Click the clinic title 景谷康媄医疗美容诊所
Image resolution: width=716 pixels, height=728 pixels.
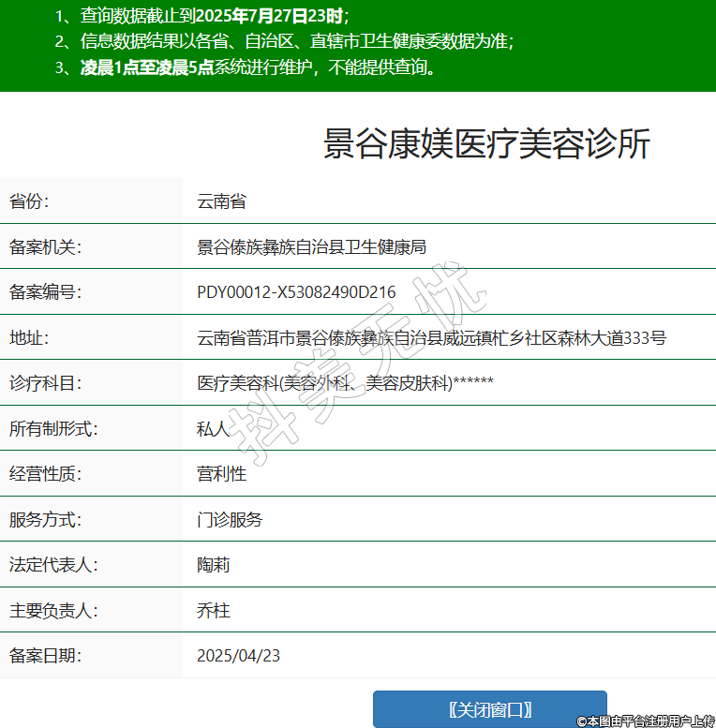pos(486,144)
